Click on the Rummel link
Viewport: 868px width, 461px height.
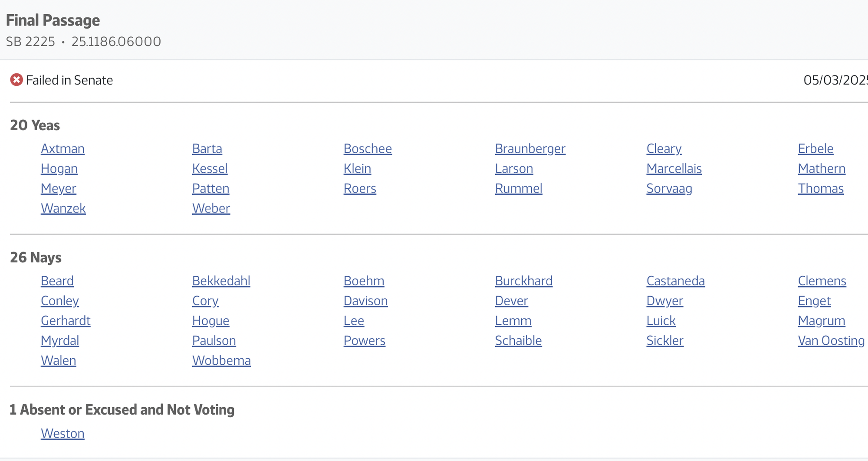coord(519,188)
